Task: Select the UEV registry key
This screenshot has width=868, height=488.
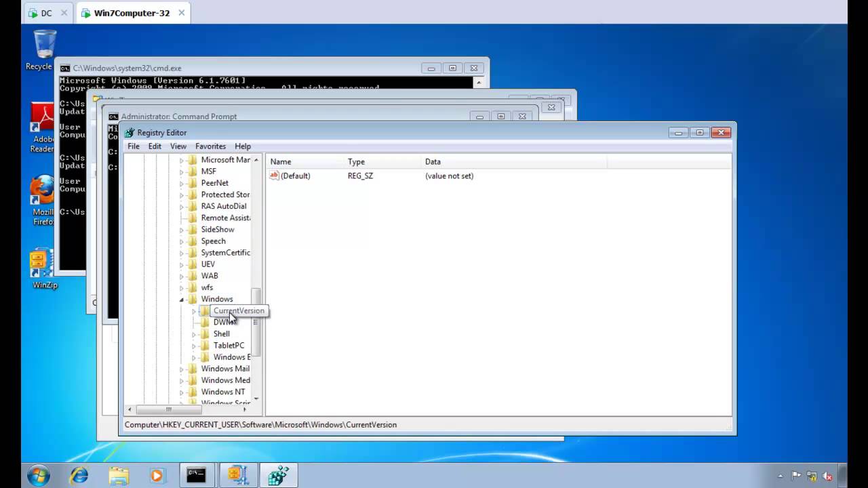Action: click(208, 264)
